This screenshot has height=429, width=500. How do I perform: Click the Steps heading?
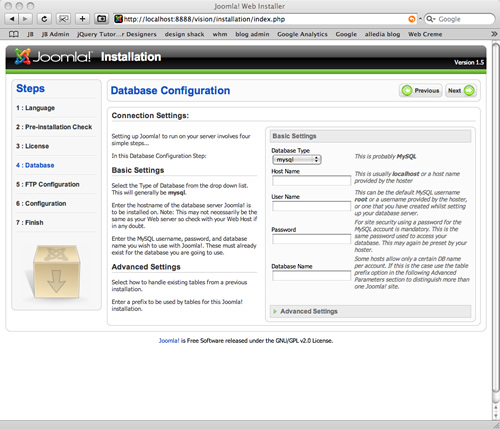30,88
